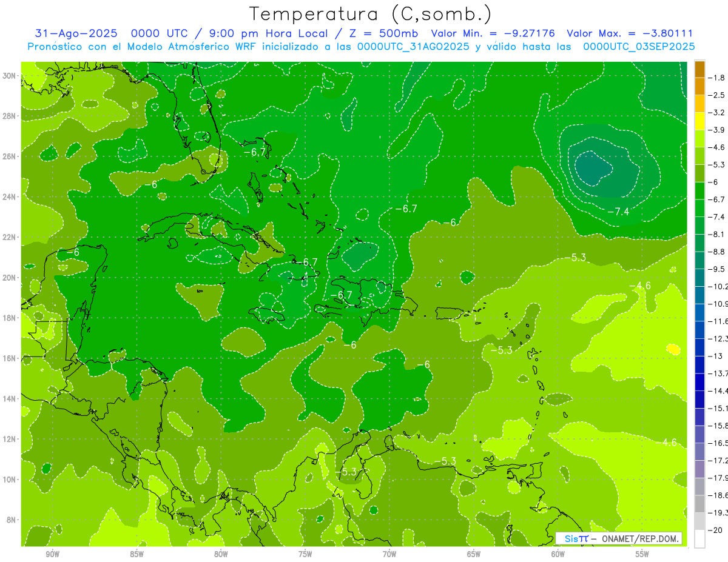728x562 pixels.
Task: Click the 10N latitude axis label
Action: click(10, 479)
